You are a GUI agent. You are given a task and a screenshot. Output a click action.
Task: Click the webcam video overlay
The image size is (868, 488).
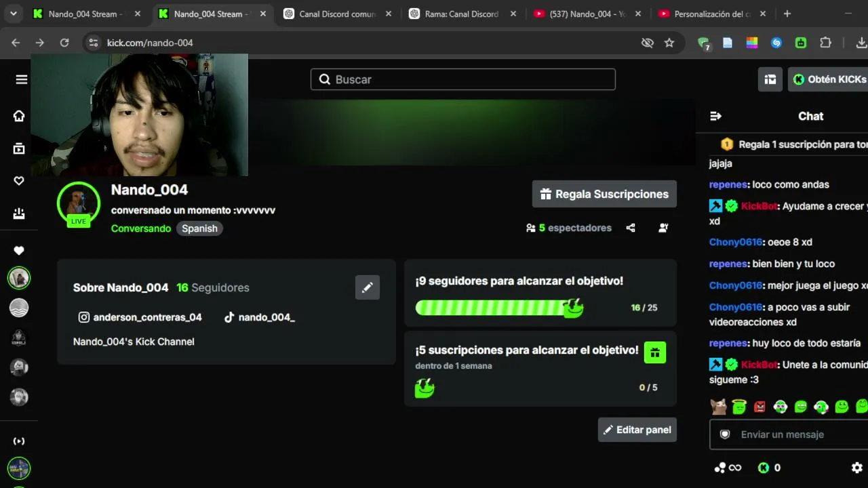[140, 115]
